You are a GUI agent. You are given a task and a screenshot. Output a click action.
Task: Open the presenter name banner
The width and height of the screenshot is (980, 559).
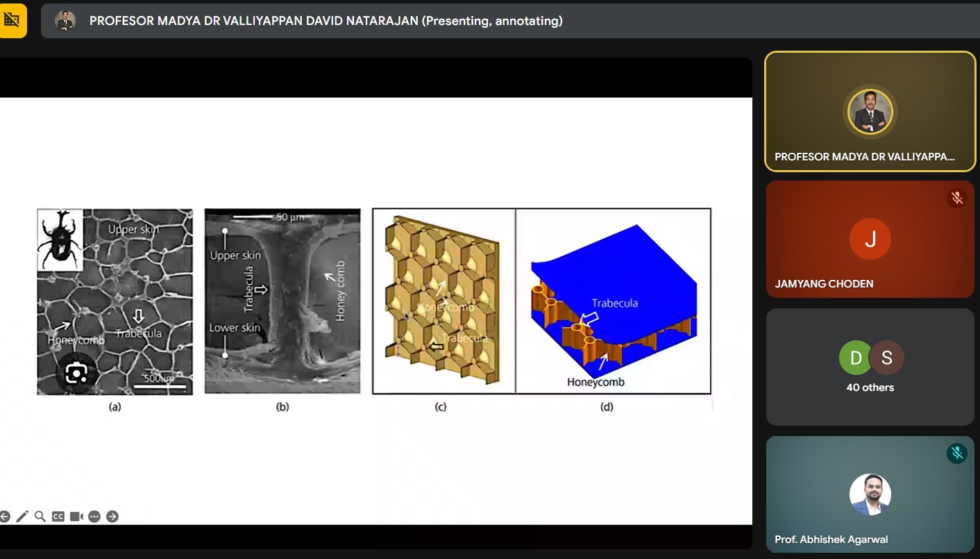coord(326,21)
